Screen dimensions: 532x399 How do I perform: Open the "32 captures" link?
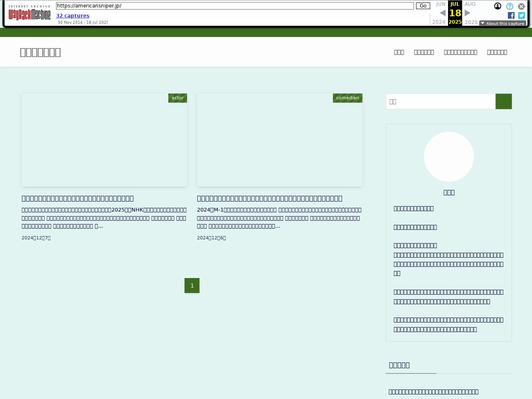pos(73,16)
